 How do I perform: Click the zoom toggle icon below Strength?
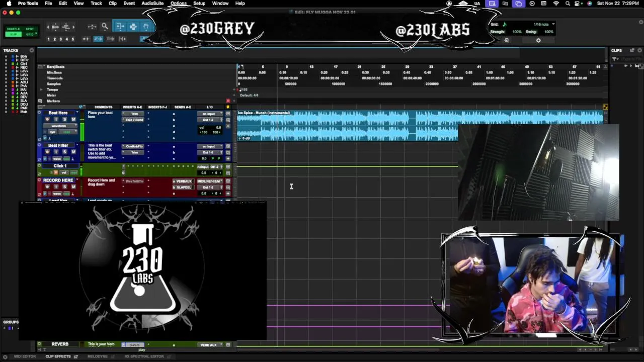pos(507,40)
